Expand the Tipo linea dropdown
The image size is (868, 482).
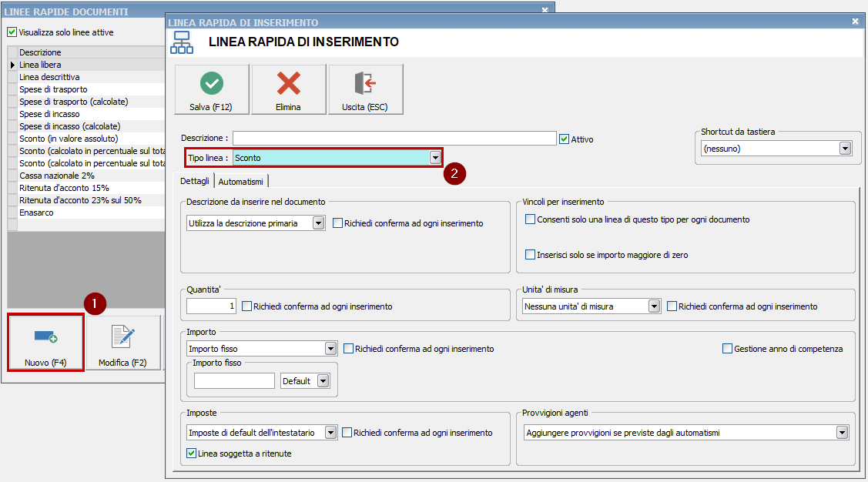[435, 158]
